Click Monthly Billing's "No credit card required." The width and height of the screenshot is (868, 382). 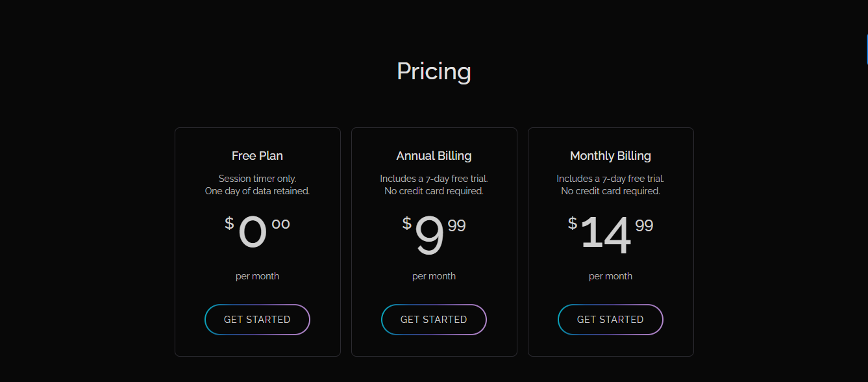pyautogui.click(x=610, y=191)
